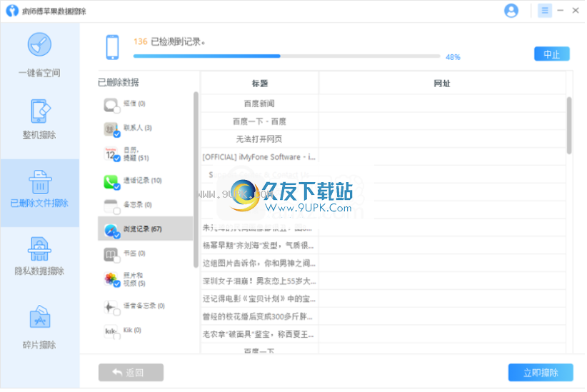Click the notes icon 备忘录
Screen dimensions: 587x392
[x=111, y=206]
